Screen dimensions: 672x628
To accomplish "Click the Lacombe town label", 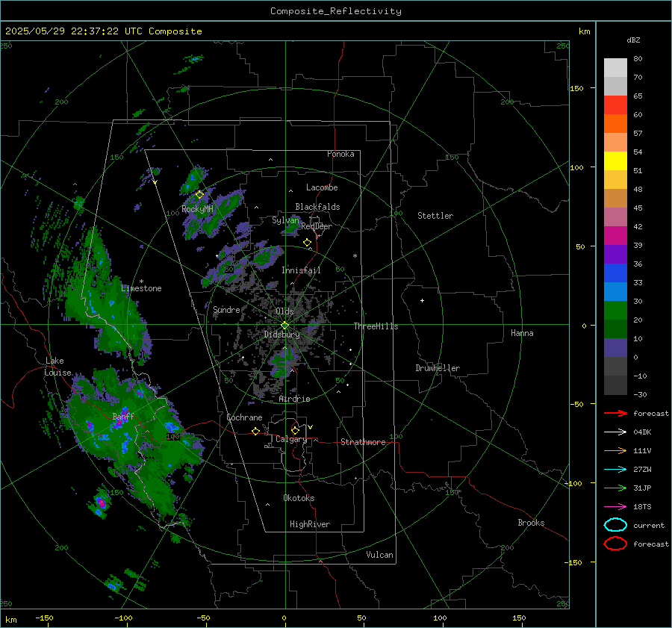I will pyautogui.click(x=322, y=187).
